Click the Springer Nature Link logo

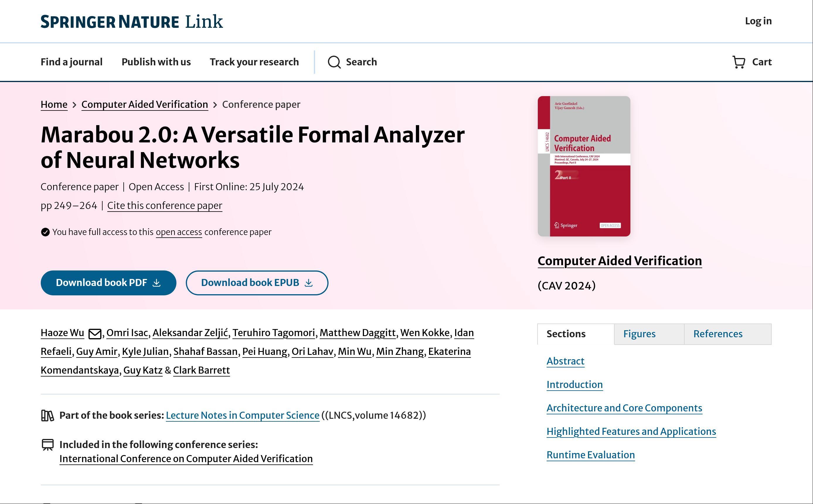tap(132, 22)
